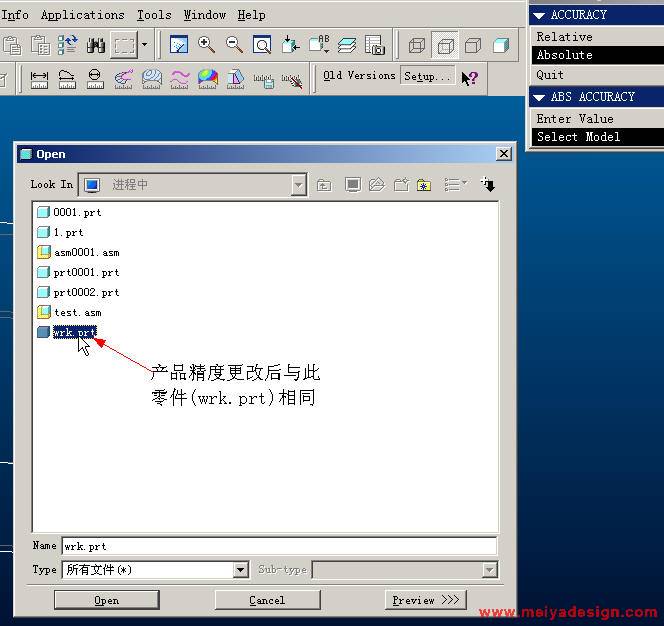
Task: Click the Name input field
Action: coord(278,546)
